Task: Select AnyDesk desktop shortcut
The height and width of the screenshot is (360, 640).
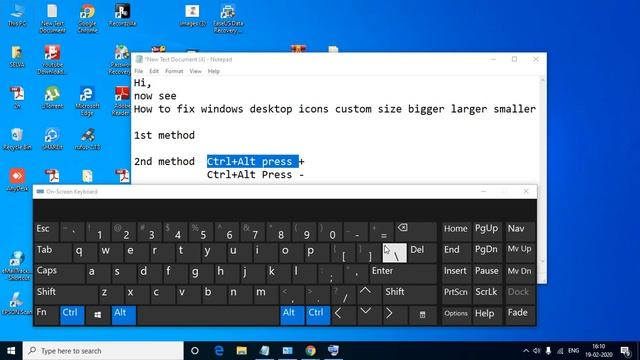Action: click(x=17, y=180)
